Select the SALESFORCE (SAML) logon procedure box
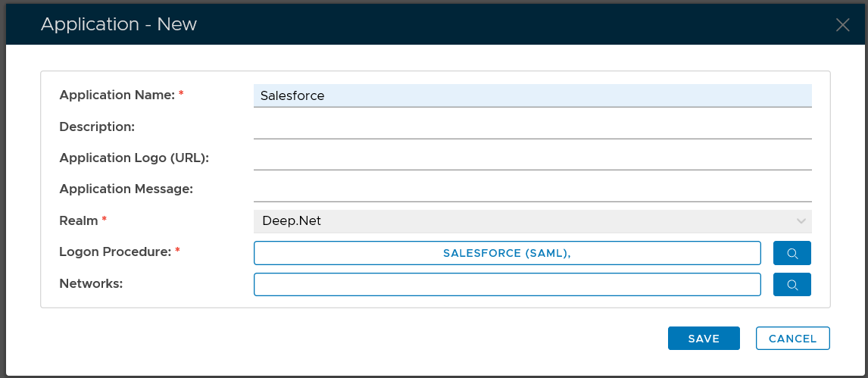868x378 pixels. [x=507, y=253]
